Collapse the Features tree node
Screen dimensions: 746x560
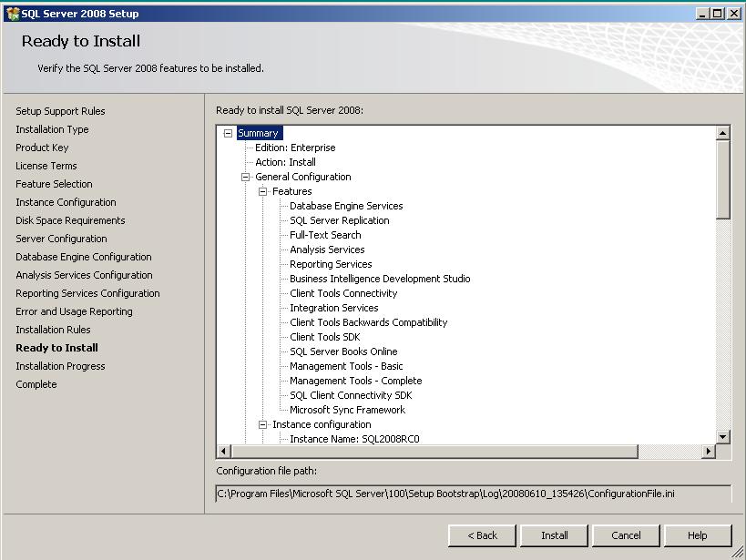click(262, 192)
